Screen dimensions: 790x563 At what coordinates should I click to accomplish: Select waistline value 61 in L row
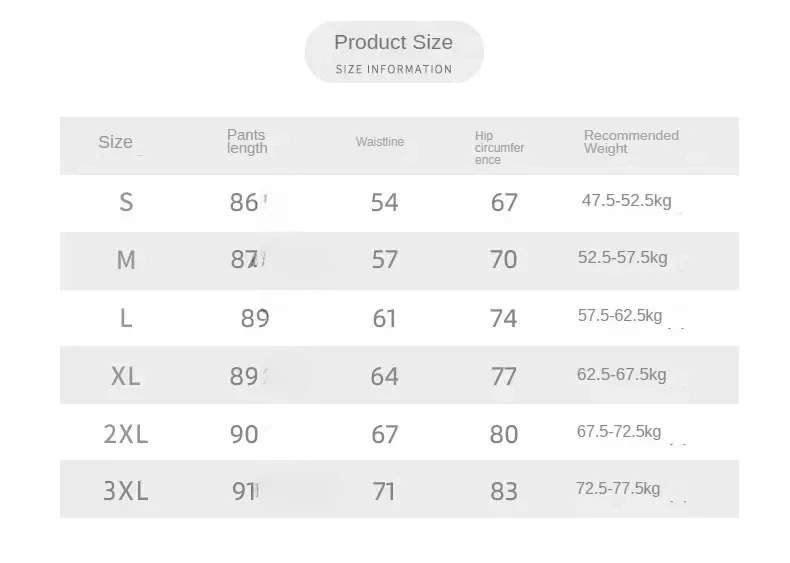click(385, 319)
